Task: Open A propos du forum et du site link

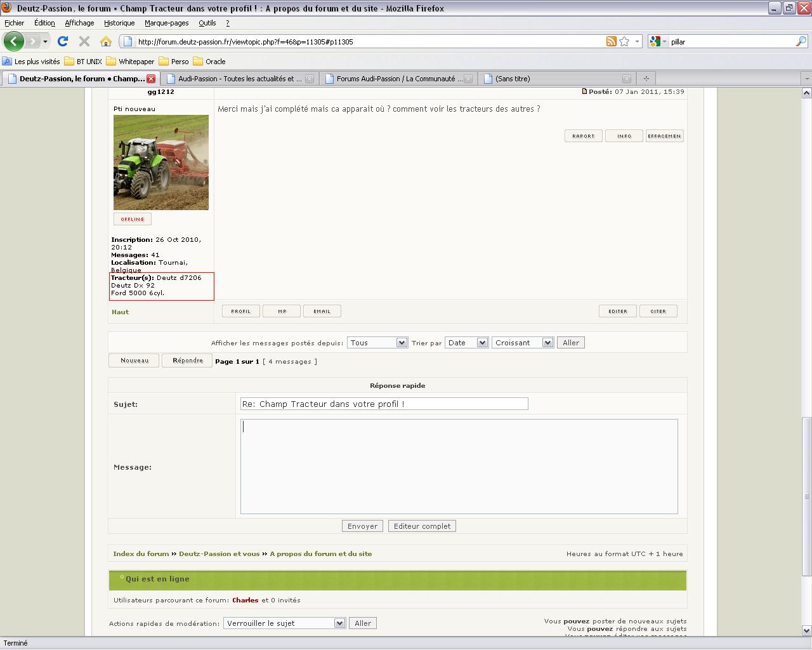Action: point(321,554)
